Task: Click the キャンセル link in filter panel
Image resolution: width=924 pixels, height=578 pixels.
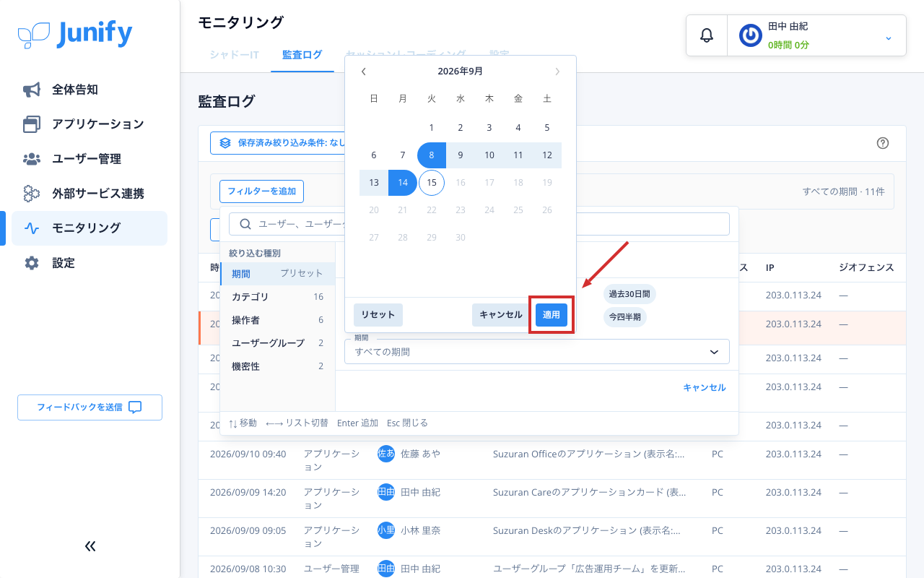Action: pos(705,388)
